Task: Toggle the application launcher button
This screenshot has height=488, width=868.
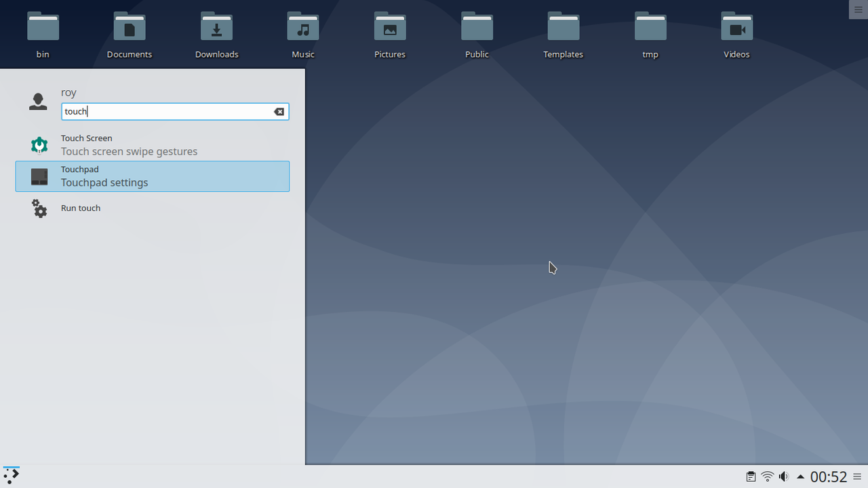Action: click(x=12, y=476)
